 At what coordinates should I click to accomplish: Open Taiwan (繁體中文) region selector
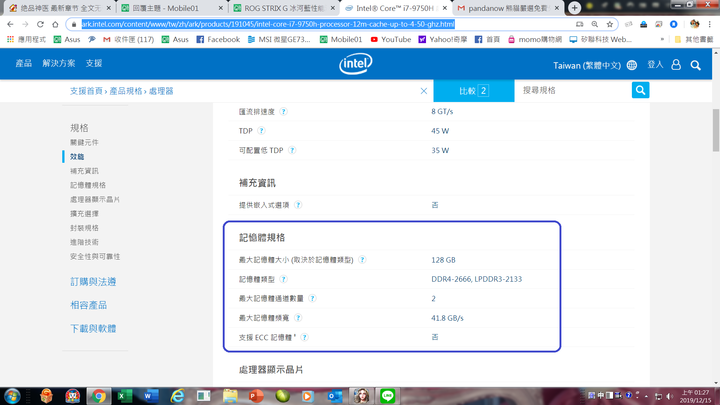click(587, 66)
